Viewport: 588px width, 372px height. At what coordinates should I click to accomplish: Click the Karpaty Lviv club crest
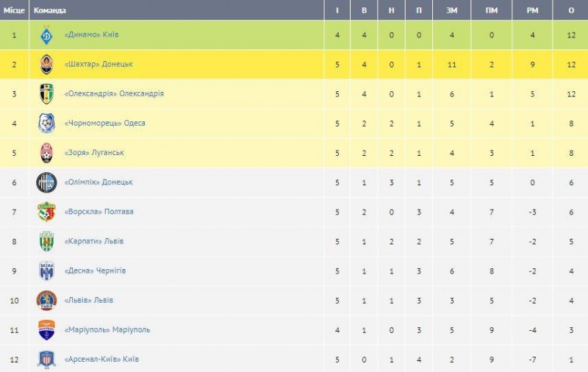[46, 241]
